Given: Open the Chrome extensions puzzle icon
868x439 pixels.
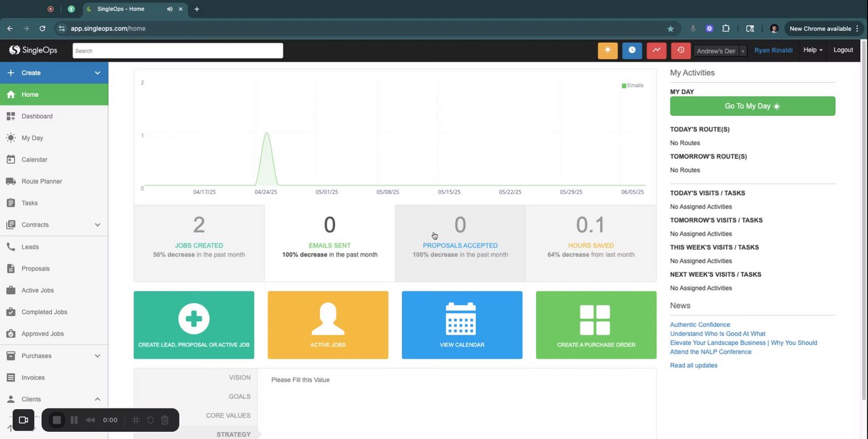Looking at the screenshot, I should pyautogui.click(x=726, y=29).
